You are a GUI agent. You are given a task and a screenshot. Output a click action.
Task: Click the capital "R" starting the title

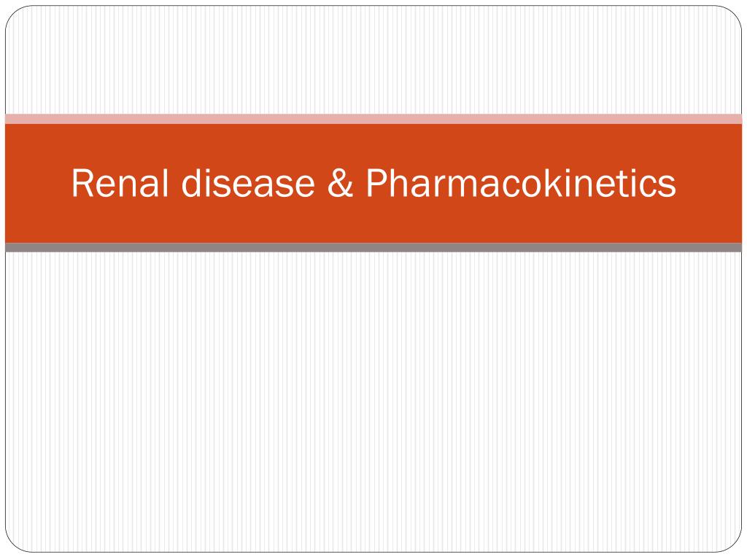82,183
